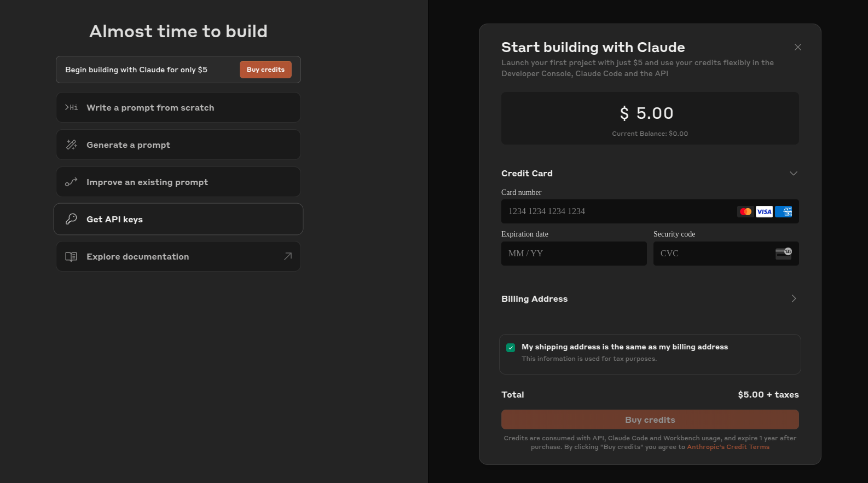Click the Visa logo in card field
868x483 pixels.
[x=764, y=211]
